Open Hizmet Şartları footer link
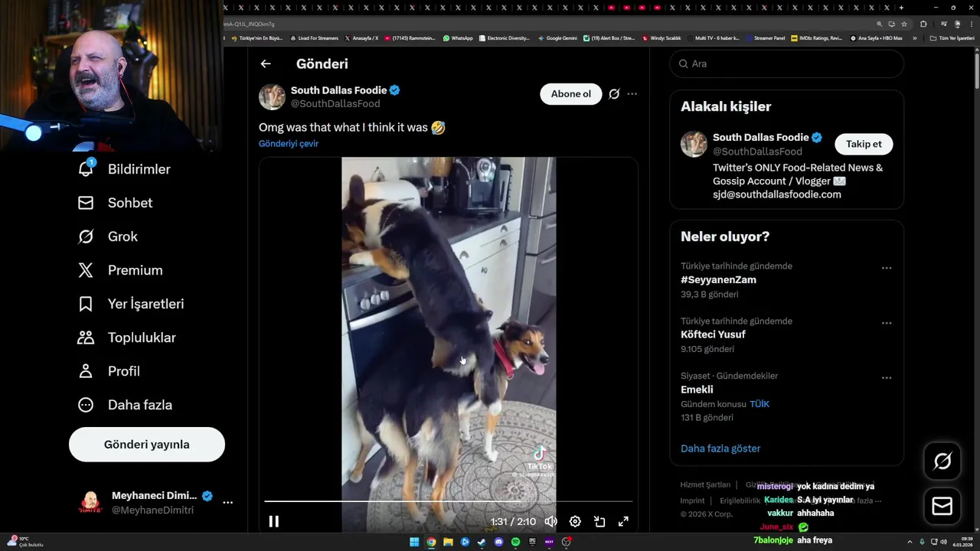Image resolution: width=980 pixels, height=551 pixels. click(705, 484)
